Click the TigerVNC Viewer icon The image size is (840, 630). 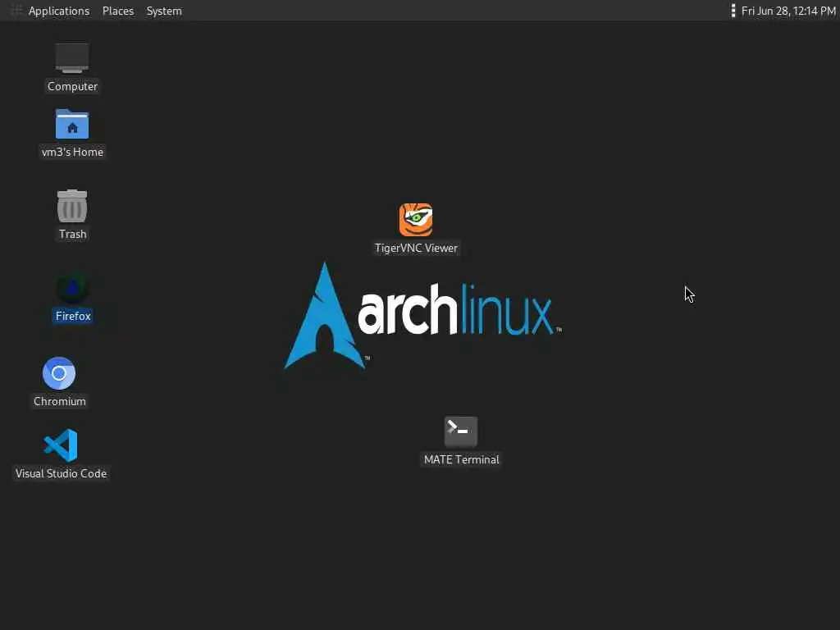click(416, 220)
